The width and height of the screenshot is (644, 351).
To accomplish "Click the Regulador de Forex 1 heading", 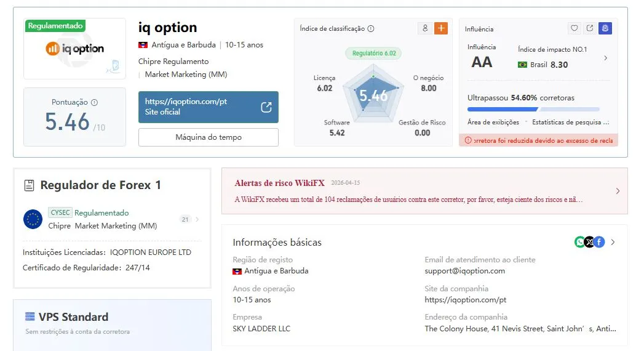I will (101, 185).
